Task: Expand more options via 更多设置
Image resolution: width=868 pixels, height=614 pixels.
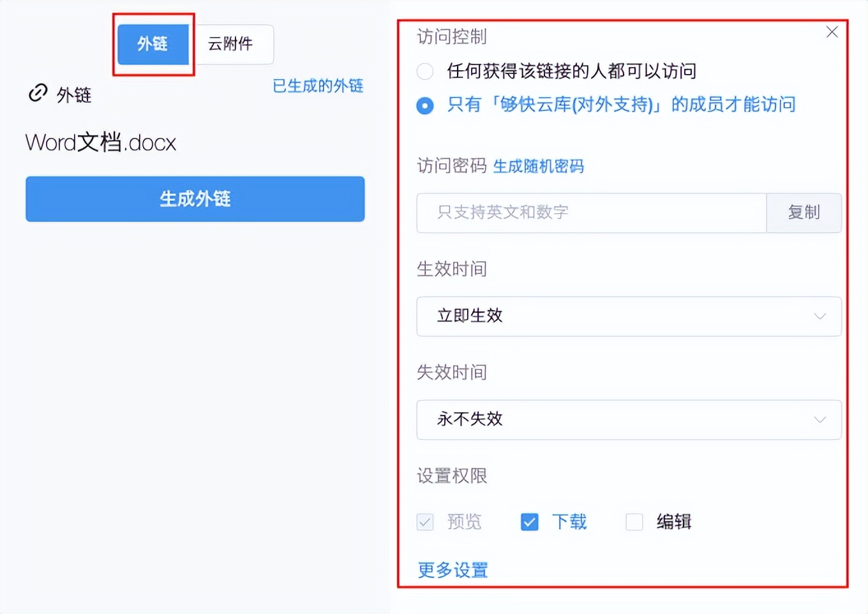Action: click(452, 570)
